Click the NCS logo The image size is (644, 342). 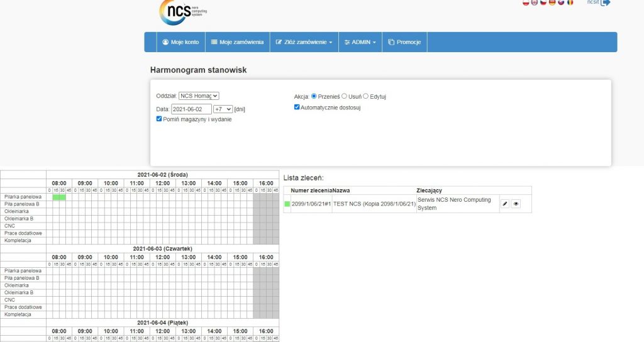[x=184, y=11]
